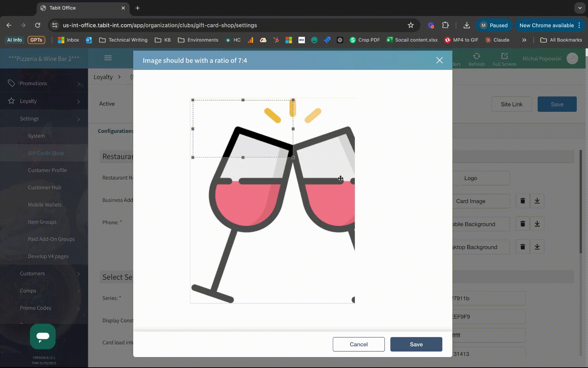588x368 pixels.
Task: Download the Card Image file
Action: [537, 201]
